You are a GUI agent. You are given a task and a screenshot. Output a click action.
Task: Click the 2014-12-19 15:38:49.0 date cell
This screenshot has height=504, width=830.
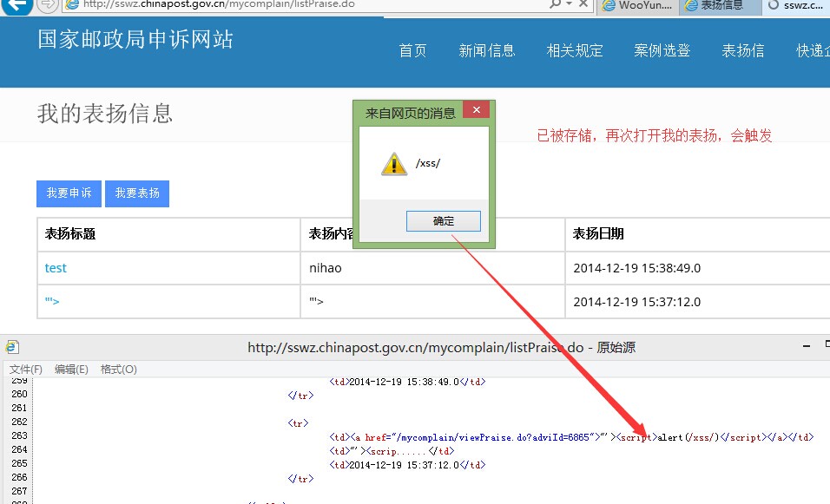[697, 268]
